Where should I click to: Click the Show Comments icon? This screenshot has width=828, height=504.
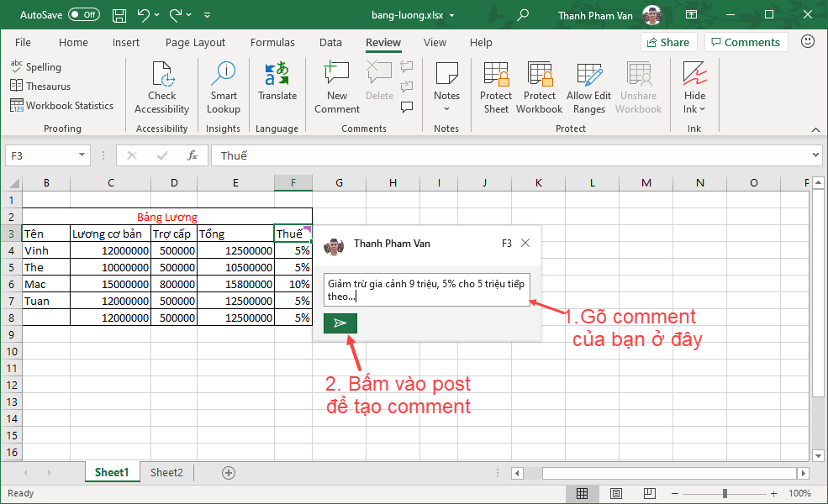point(407,107)
